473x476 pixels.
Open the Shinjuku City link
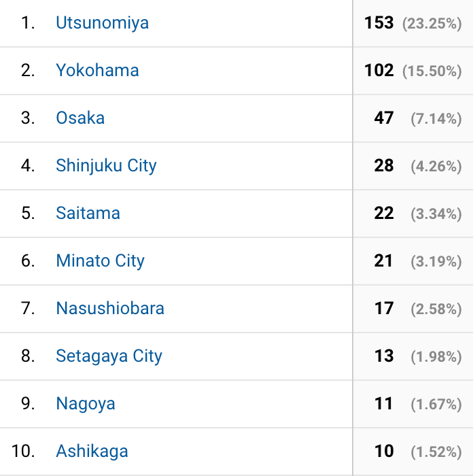tap(106, 166)
